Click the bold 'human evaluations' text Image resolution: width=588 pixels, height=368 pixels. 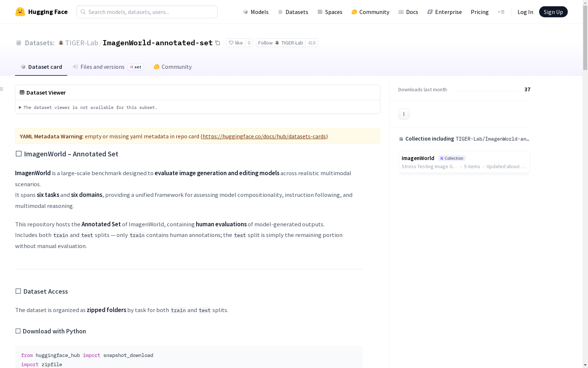pyautogui.click(x=221, y=224)
